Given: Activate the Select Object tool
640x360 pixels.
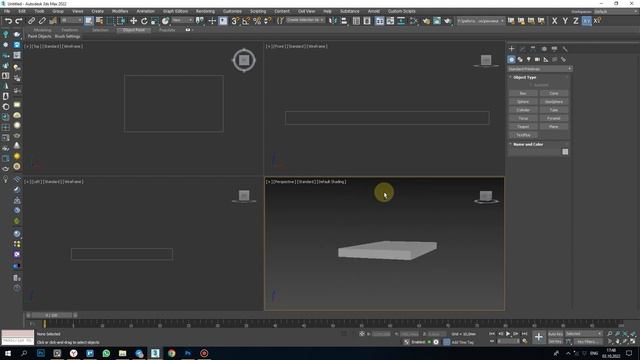Looking at the screenshot, I should point(89,21).
